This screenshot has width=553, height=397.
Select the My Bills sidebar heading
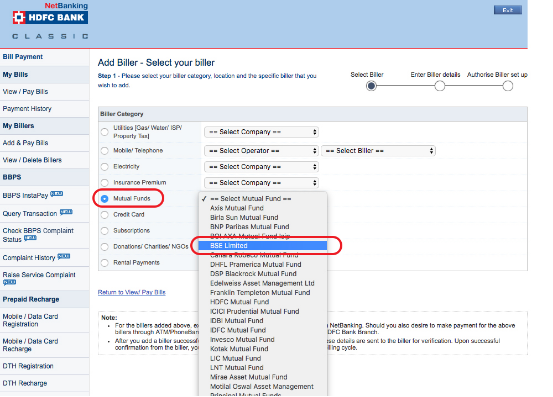(x=15, y=75)
